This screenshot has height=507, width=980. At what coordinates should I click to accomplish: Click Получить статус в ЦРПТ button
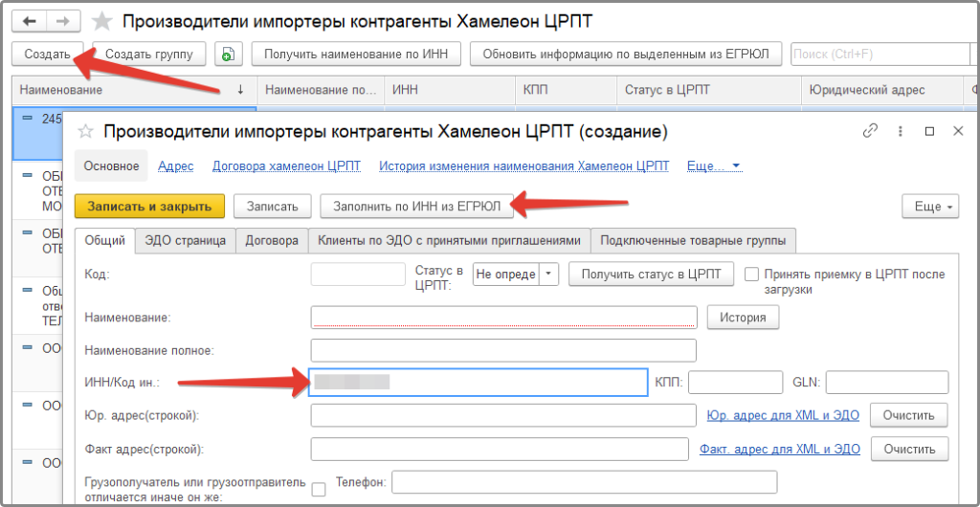click(x=651, y=275)
